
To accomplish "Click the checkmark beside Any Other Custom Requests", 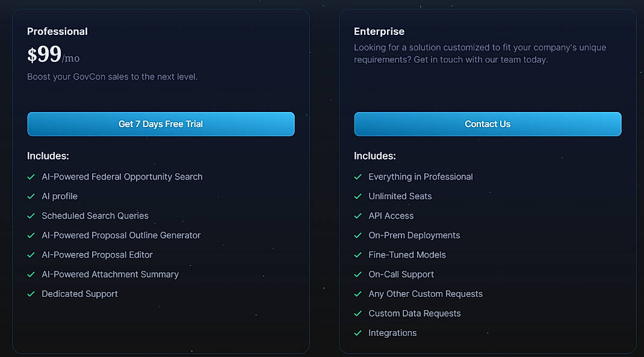I will [358, 294].
